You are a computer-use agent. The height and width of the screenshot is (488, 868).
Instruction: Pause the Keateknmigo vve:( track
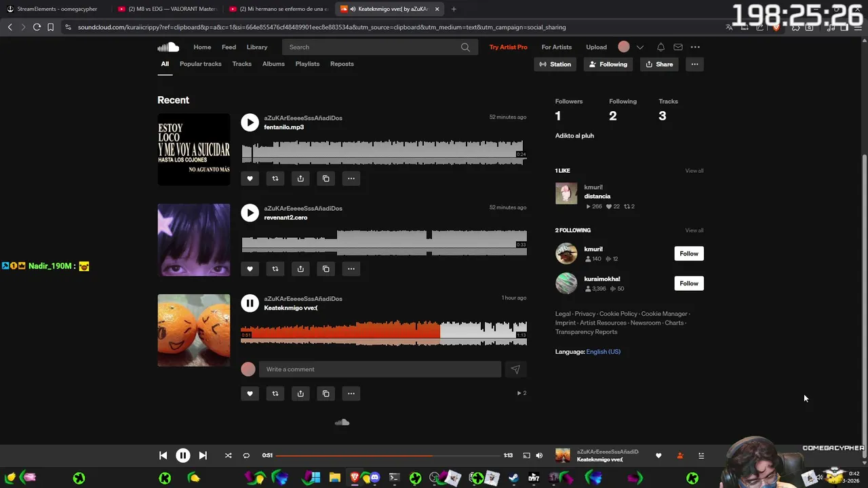click(250, 303)
